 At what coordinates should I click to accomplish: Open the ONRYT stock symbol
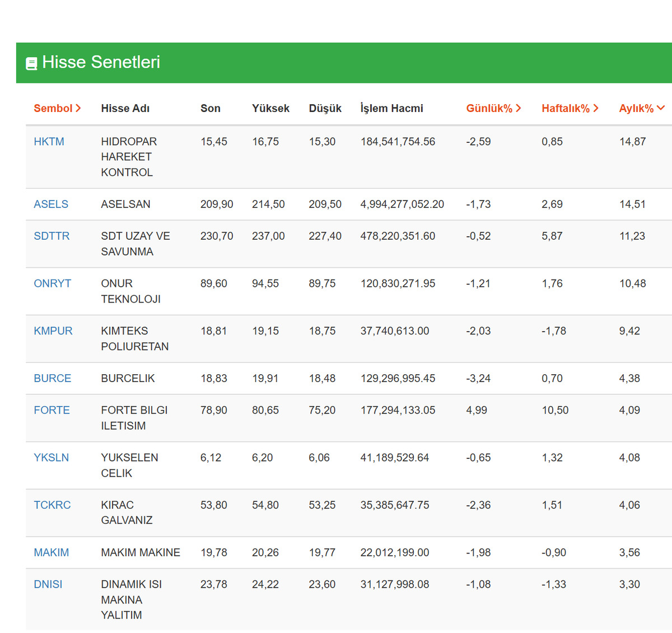(x=53, y=284)
